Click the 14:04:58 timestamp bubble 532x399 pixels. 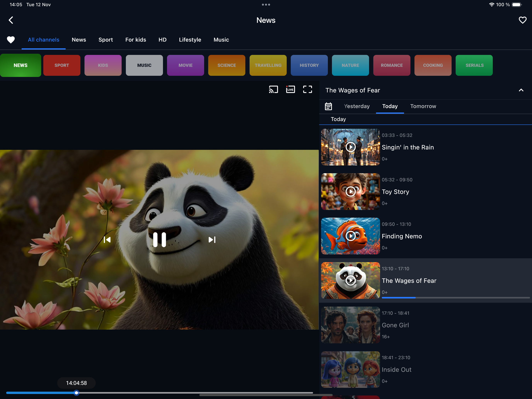click(77, 383)
